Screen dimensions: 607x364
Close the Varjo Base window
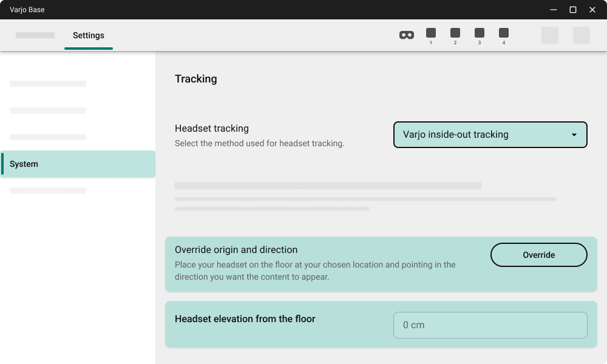[x=592, y=10]
